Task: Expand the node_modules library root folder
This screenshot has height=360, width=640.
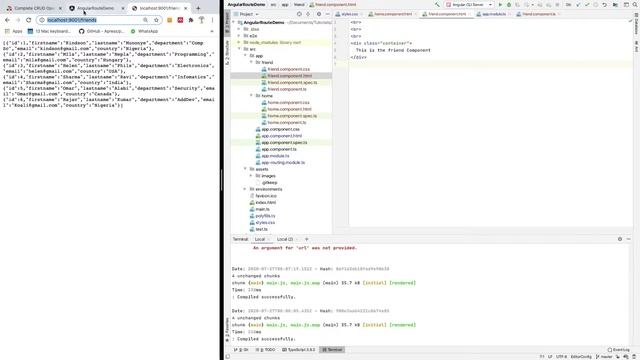Action: [x=239, y=42]
